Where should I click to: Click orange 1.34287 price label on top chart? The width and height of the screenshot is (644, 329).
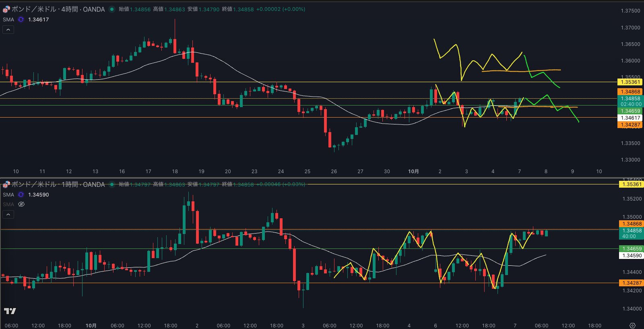pos(630,125)
